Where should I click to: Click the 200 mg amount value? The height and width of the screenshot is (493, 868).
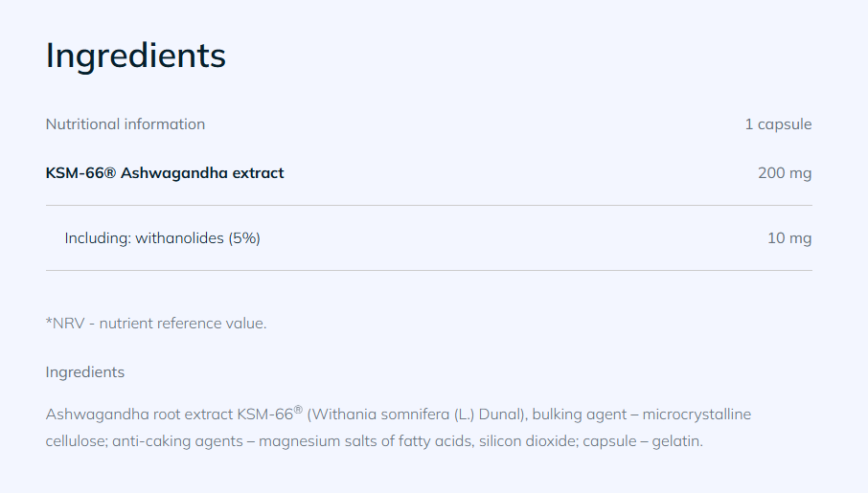tap(785, 173)
